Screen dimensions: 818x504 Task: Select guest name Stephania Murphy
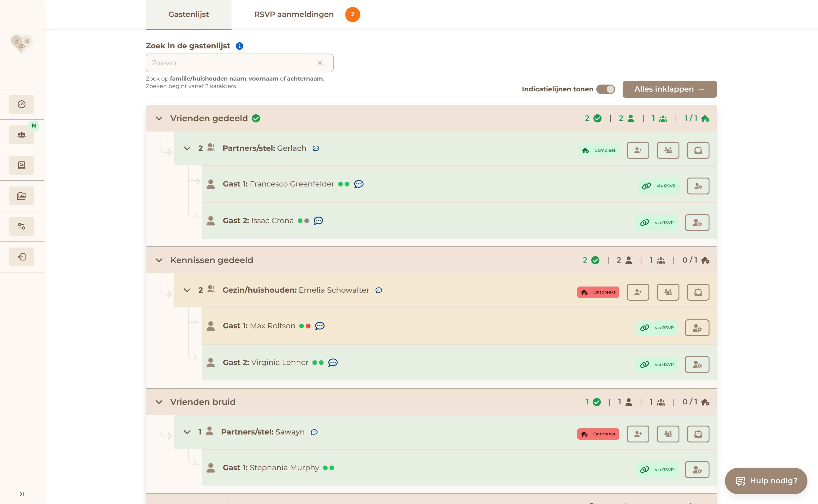click(x=284, y=468)
